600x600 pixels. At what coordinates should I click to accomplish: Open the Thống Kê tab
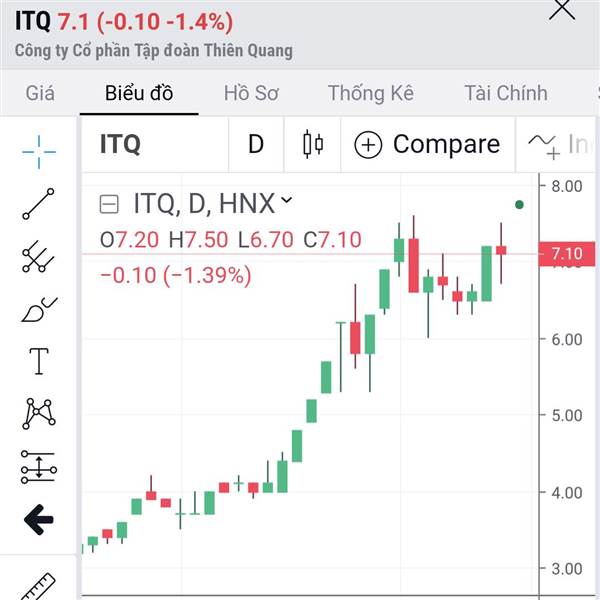(371, 93)
